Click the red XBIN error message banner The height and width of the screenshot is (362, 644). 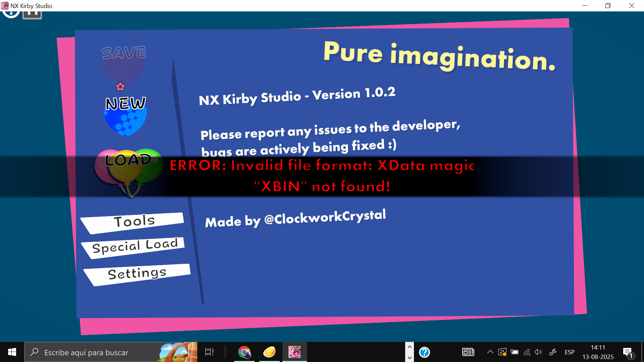point(322,176)
